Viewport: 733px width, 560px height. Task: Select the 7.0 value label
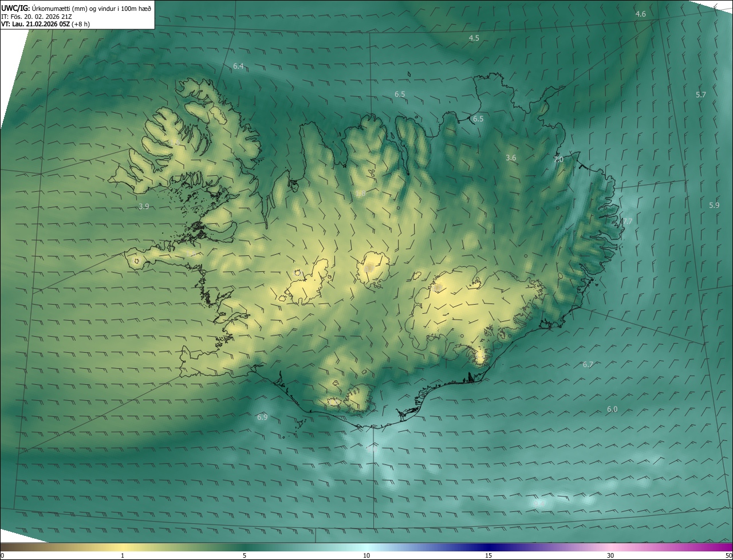pos(558,160)
